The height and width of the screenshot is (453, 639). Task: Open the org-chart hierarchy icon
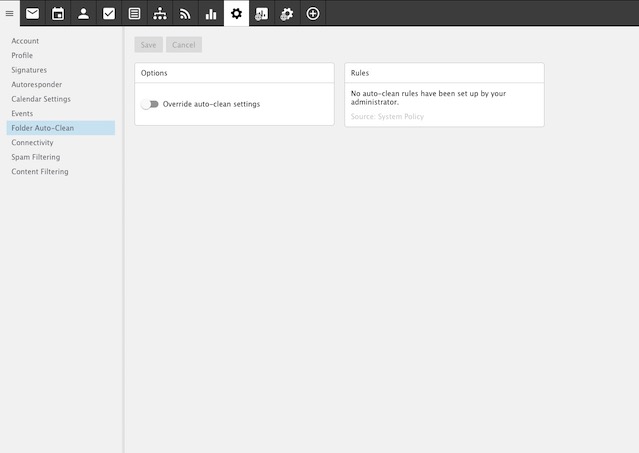coord(160,13)
